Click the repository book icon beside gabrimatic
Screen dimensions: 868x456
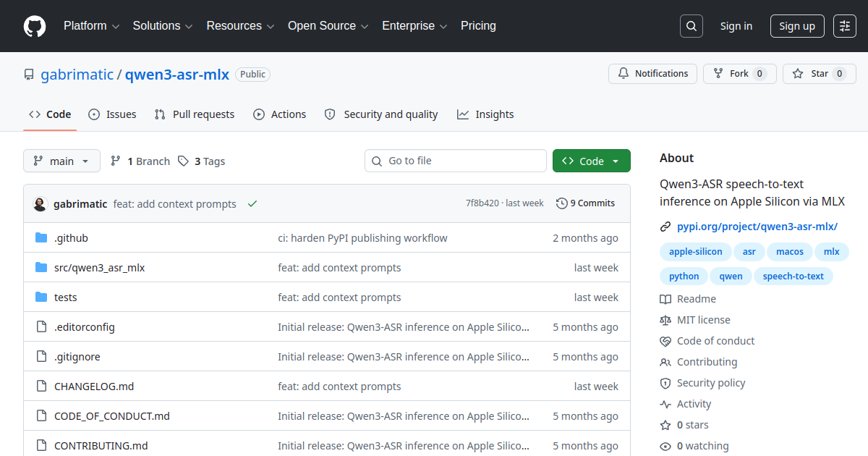point(29,75)
